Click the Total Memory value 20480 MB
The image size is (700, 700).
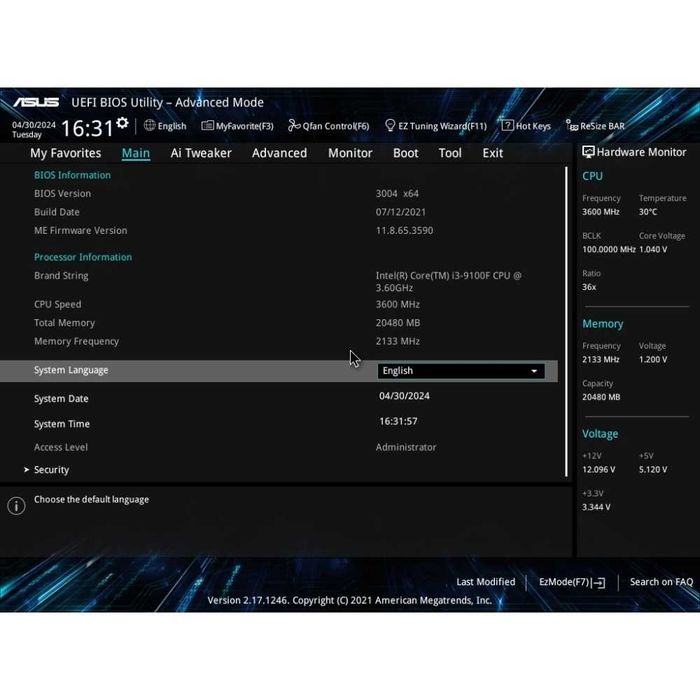click(x=397, y=323)
